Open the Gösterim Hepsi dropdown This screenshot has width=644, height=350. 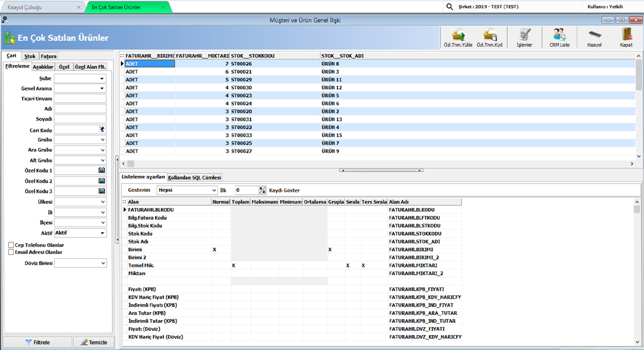(214, 190)
